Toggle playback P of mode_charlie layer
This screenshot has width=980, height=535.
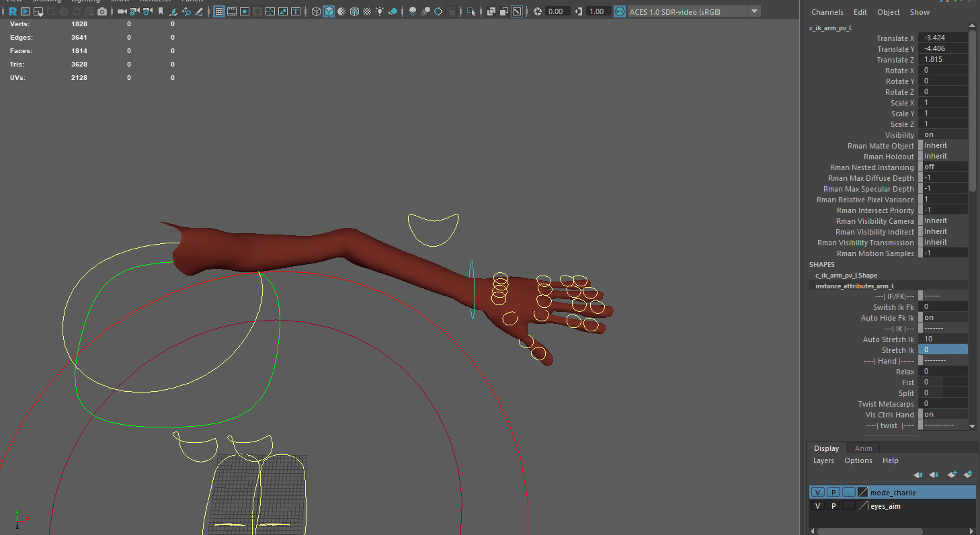(833, 493)
